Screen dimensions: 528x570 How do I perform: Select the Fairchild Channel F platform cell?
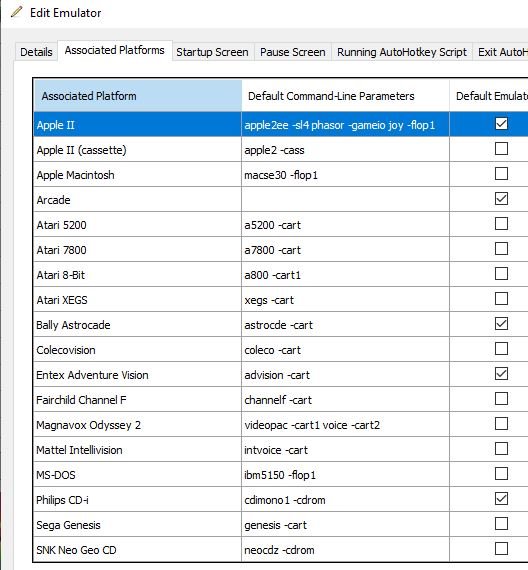coord(137,400)
